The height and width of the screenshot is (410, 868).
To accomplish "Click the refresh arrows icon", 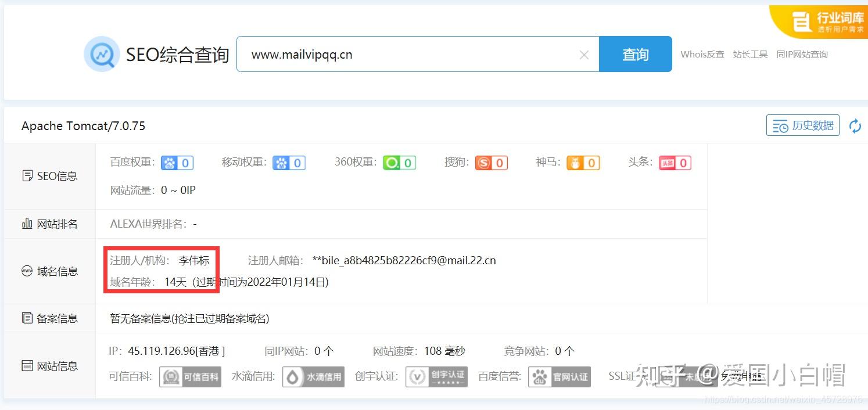I will (x=855, y=125).
